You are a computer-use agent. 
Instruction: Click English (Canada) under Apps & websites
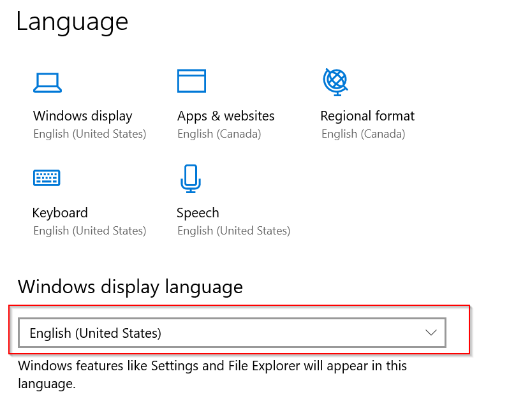219,134
